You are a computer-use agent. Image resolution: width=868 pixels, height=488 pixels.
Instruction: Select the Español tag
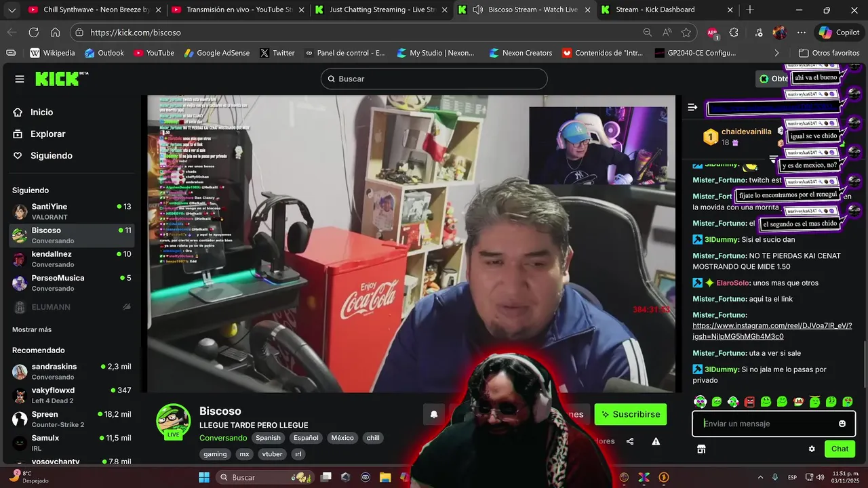click(306, 438)
